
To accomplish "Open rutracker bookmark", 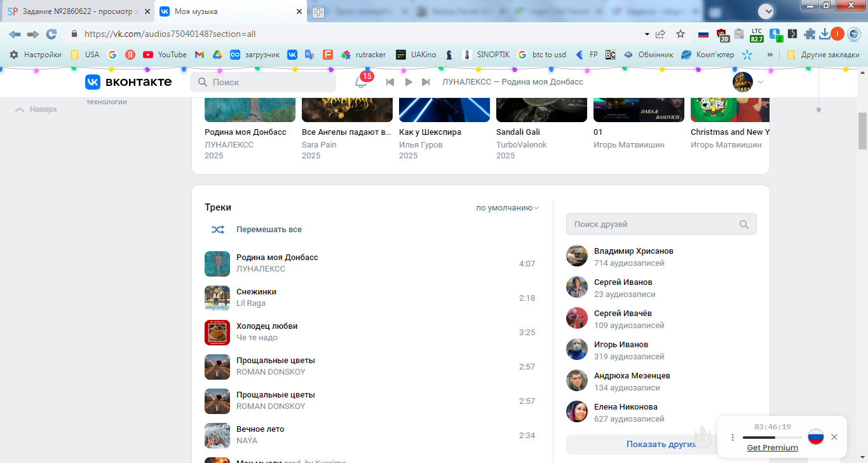I will pyautogui.click(x=363, y=55).
